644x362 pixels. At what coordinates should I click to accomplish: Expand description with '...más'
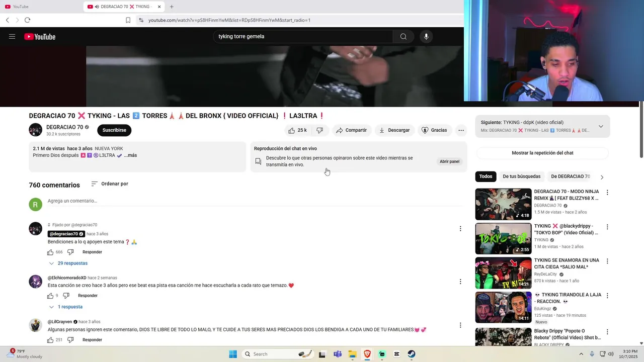pyautogui.click(x=130, y=155)
